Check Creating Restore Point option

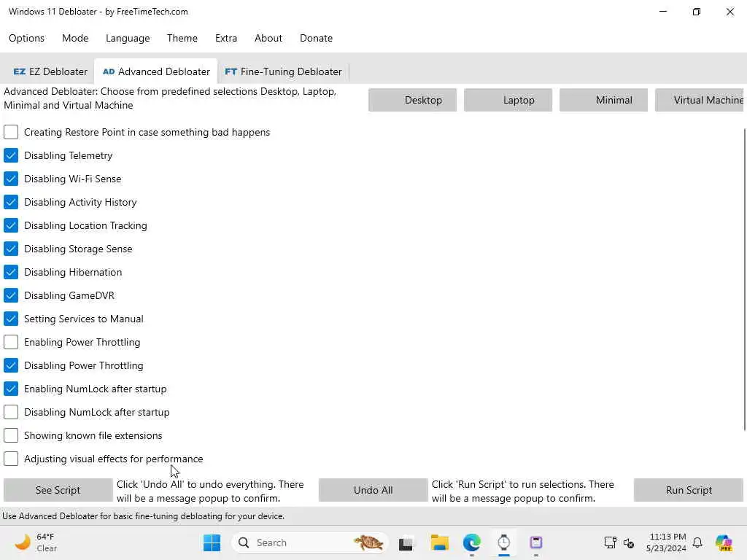tap(11, 132)
